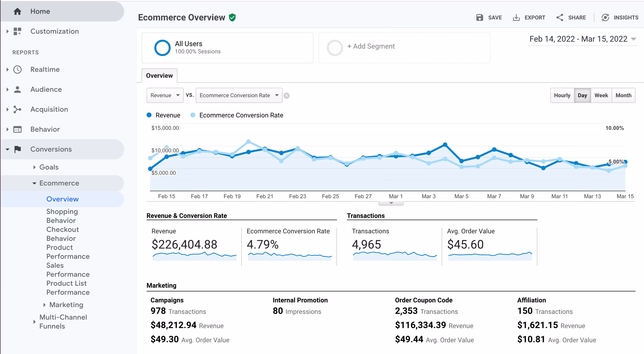Click the Behavior panel icon
This screenshot has width=644, height=354.
click(17, 129)
